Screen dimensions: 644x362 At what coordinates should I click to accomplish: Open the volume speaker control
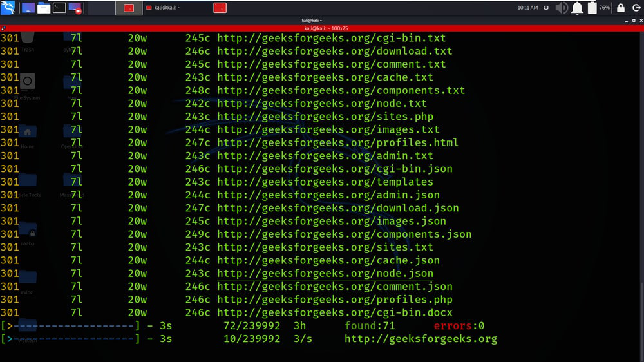[x=562, y=8]
